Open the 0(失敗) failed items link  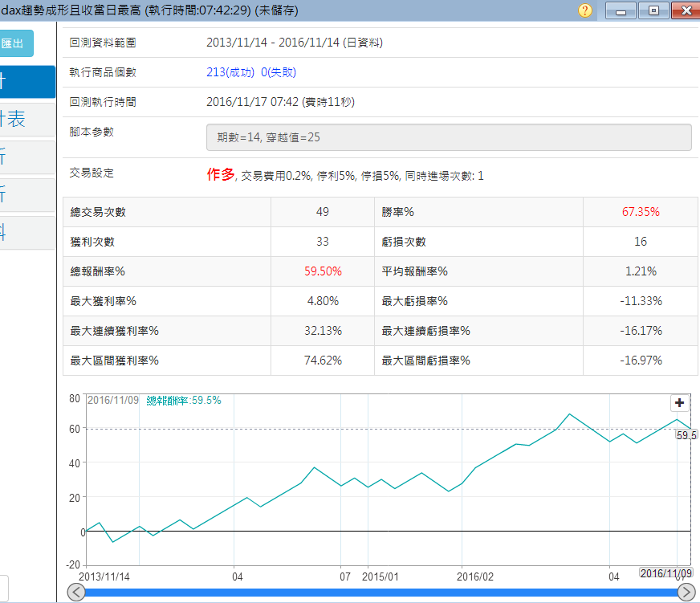[279, 72]
